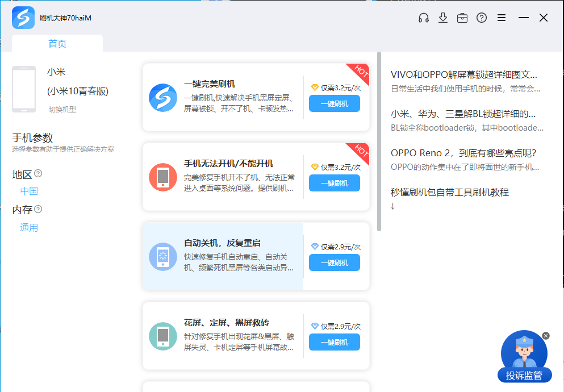Viewport: 564px width, 392px height.
Task: Close the application window
Action: 543,18
